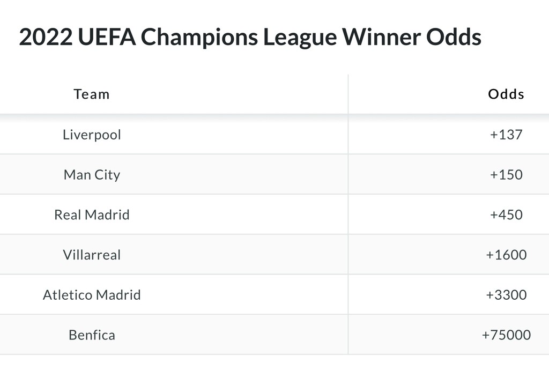549x392 pixels.
Task: Click Real Madrid's +450 odds
Action: pyautogui.click(x=506, y=215)
